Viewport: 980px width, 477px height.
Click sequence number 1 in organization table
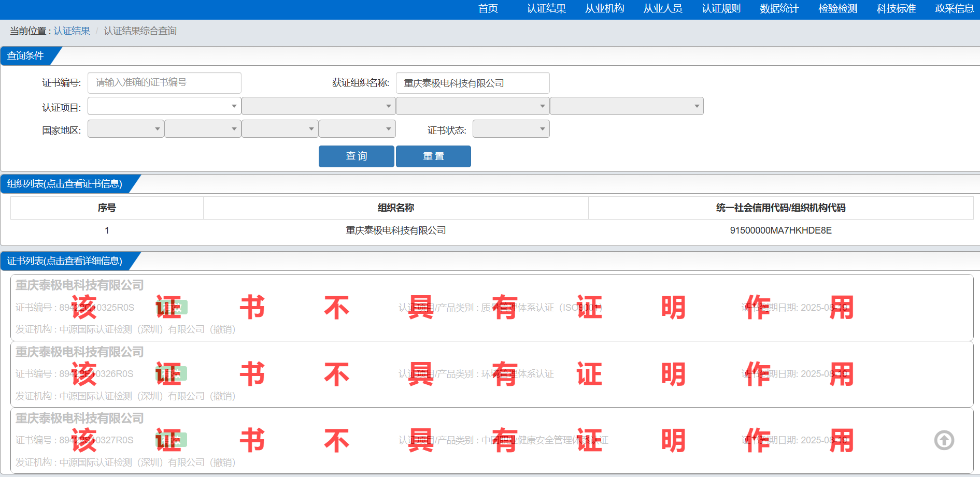107,230
